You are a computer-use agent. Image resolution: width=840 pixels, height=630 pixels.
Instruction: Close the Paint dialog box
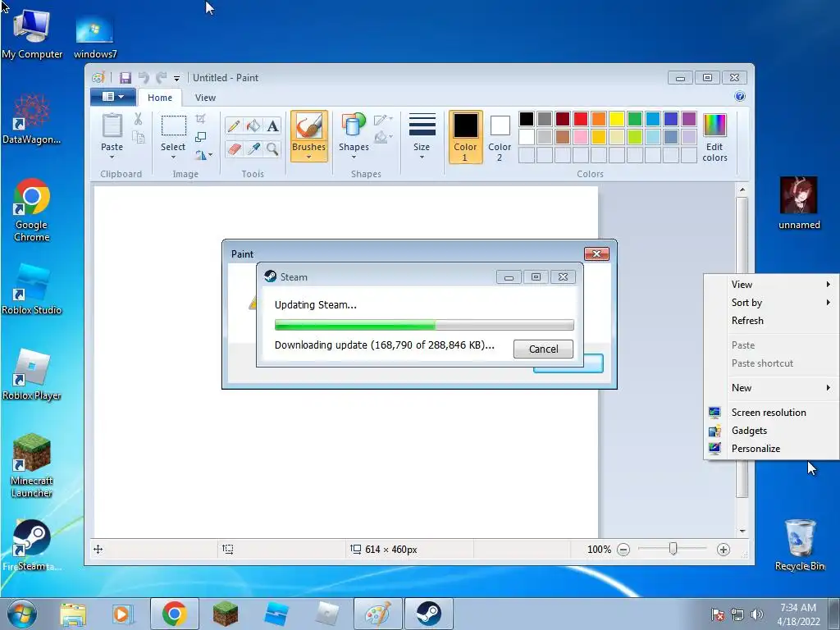pos(596,254)
